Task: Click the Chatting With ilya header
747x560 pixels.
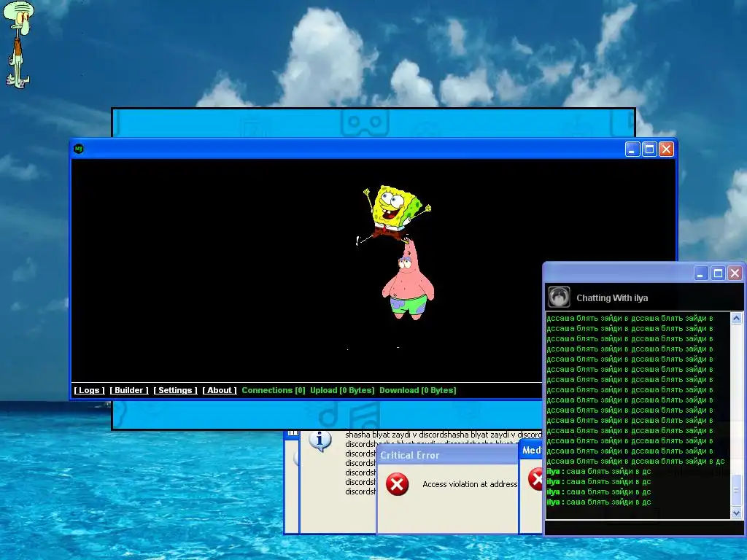Action: [612, 298]
